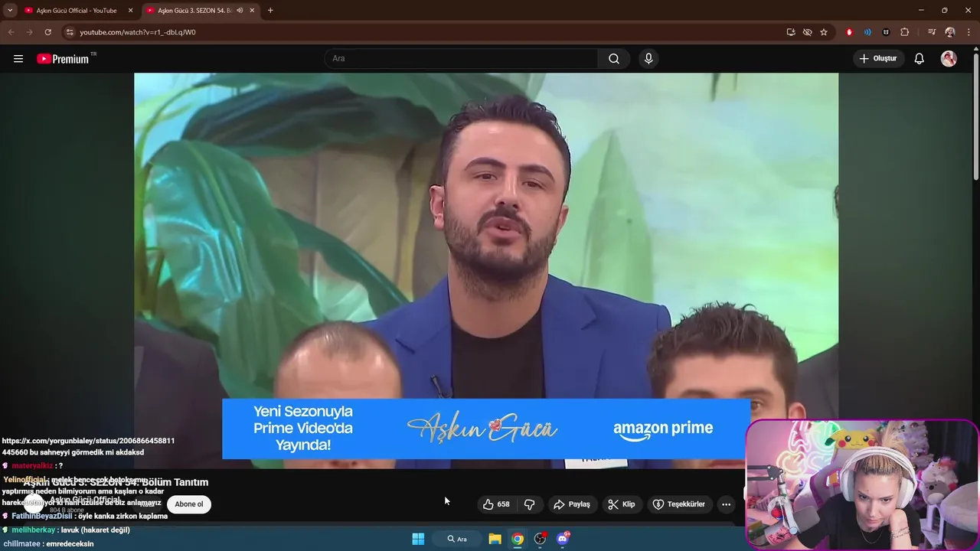Reload the page in Chrome
The width and height of the screenshot is (980, 551).
(47, 32)
